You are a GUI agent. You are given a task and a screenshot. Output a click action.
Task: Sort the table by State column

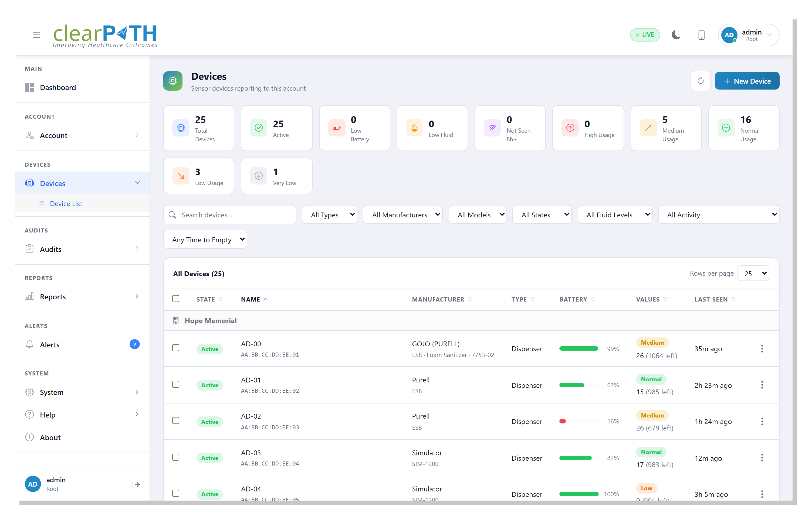tap(209, 299)
